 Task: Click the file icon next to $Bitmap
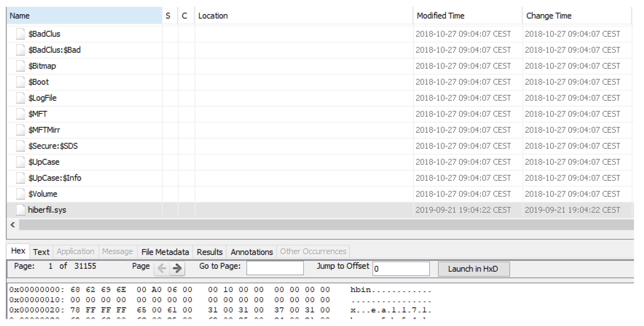point(20,66)
